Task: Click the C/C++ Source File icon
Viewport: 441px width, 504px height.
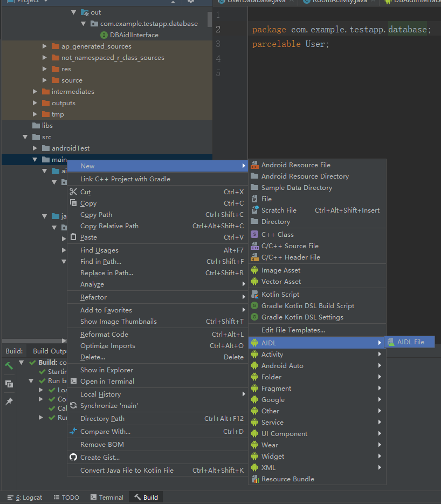Action: point(254,246)
